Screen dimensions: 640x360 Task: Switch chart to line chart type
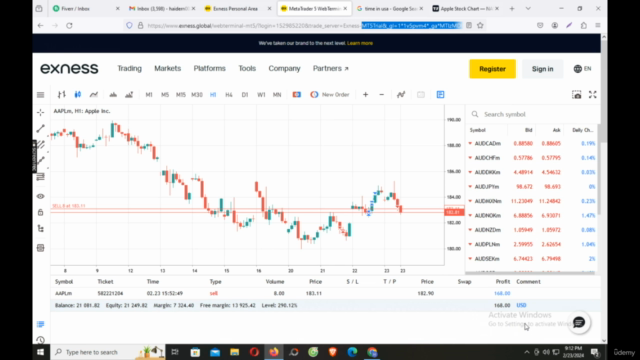(93, 95)
